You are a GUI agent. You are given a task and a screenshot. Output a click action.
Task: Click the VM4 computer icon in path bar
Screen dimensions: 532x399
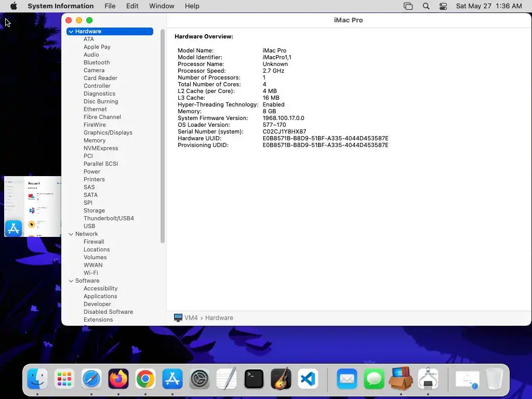click(x=178, y=317)
